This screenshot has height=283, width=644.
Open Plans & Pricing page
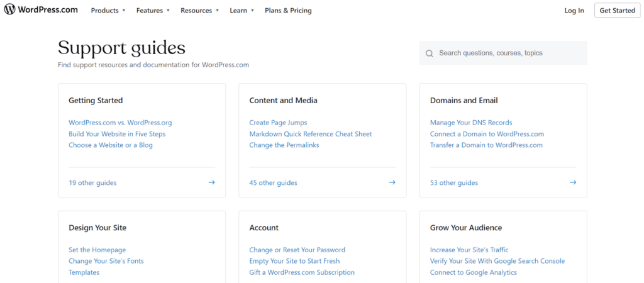(288, 11)
